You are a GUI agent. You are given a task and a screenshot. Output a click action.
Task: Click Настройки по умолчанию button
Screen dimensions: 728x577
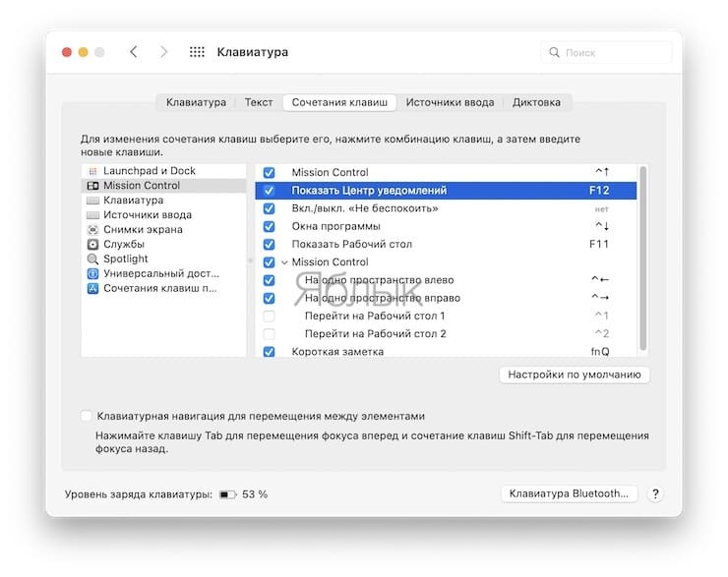tap(575, 375)
